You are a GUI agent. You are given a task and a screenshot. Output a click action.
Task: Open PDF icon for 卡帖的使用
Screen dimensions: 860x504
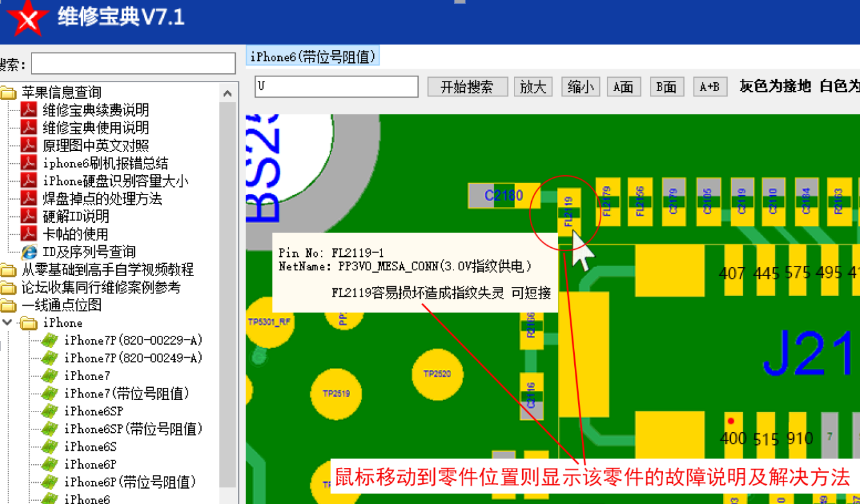point(30,234)
